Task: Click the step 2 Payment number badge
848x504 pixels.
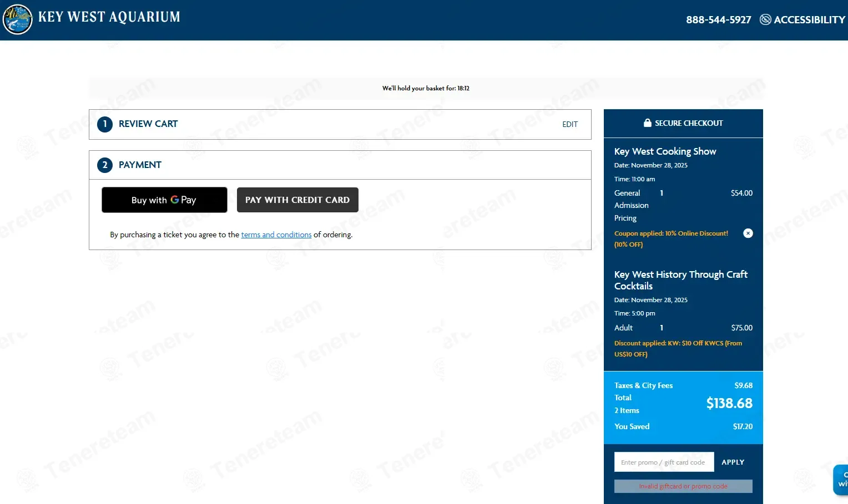Action: pyautogui.click(x=105, y=165)
